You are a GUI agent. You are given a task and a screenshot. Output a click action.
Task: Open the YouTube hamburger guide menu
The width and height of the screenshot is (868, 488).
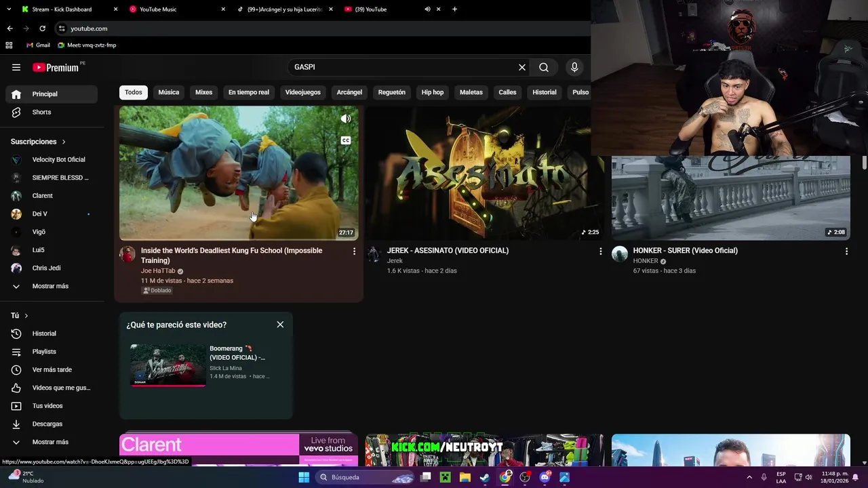16,67
